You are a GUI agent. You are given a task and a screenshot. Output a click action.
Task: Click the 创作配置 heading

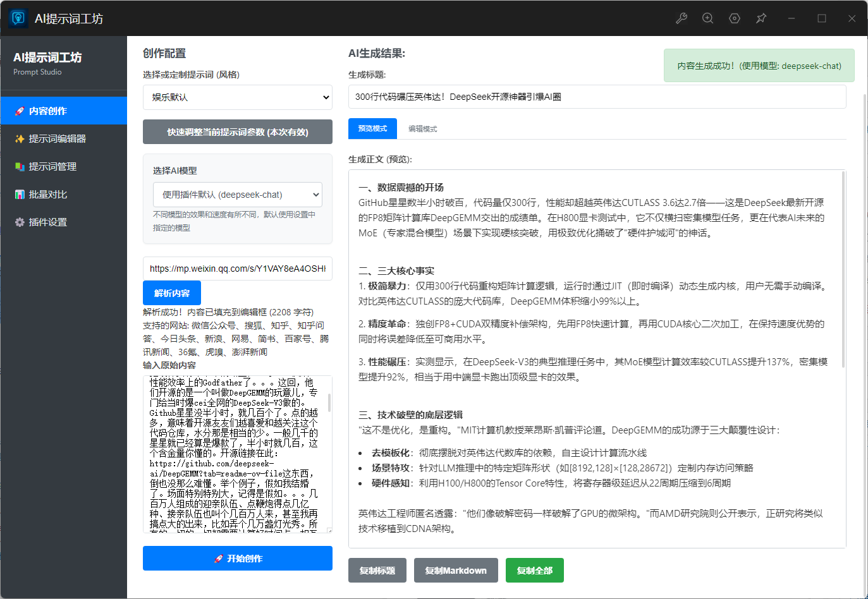[x=164, y=54]
